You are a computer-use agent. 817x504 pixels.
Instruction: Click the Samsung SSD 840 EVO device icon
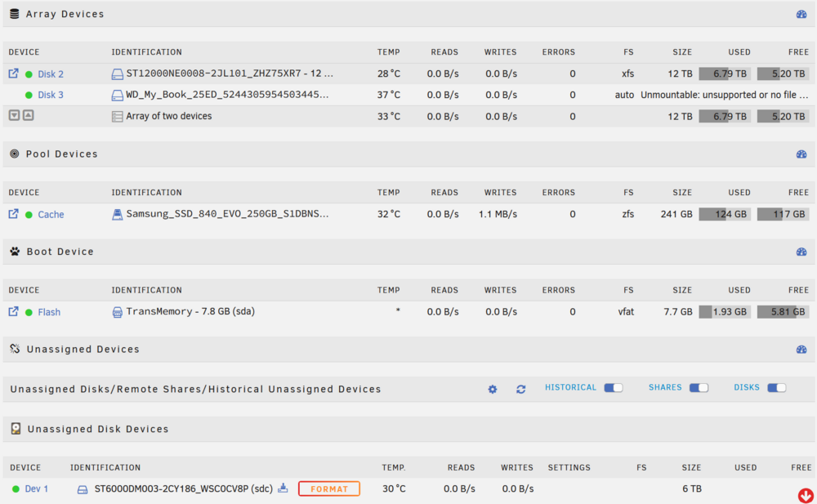(x=117, y=214)
